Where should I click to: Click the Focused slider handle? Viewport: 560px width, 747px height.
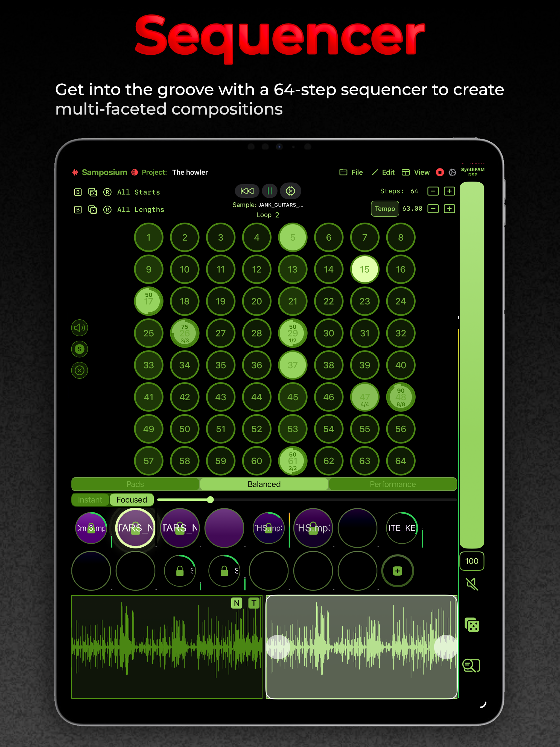(x=211, y=500)
